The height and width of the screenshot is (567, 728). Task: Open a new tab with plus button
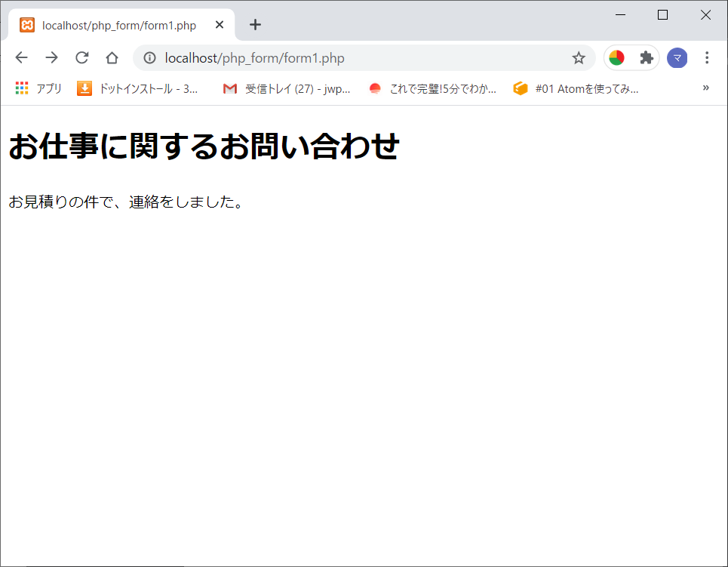(x=255, y=25)
